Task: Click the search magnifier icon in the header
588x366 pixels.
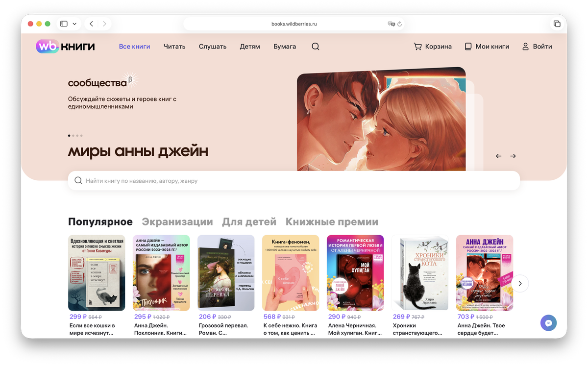Action: coord(315,46)
